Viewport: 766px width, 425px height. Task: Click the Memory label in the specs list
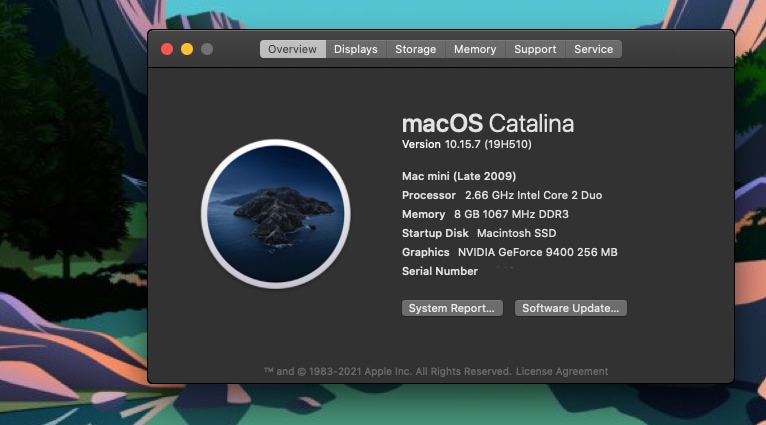click(424, 214)
